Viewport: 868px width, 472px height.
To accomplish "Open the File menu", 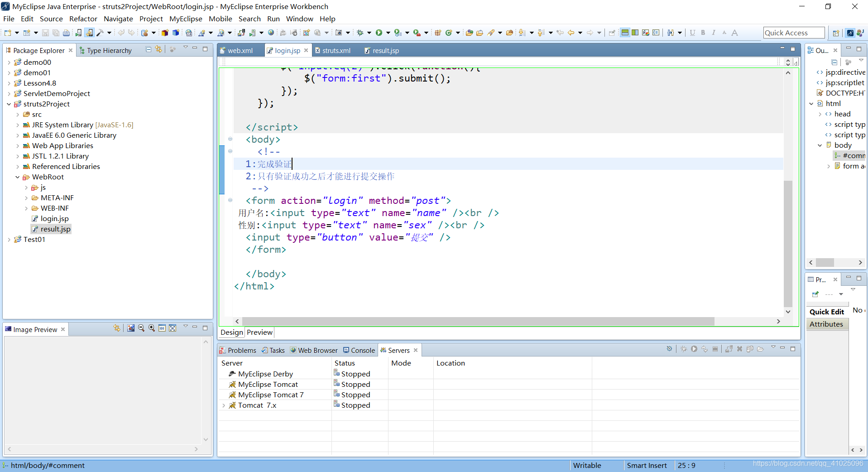I will point(9,19).
